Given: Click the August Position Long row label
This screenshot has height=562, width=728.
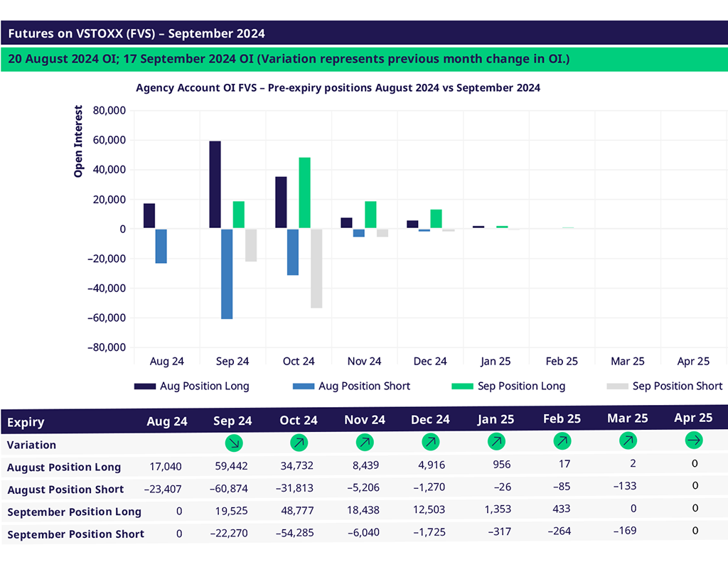Looking at the screenshot, I should tap(64, 468).
